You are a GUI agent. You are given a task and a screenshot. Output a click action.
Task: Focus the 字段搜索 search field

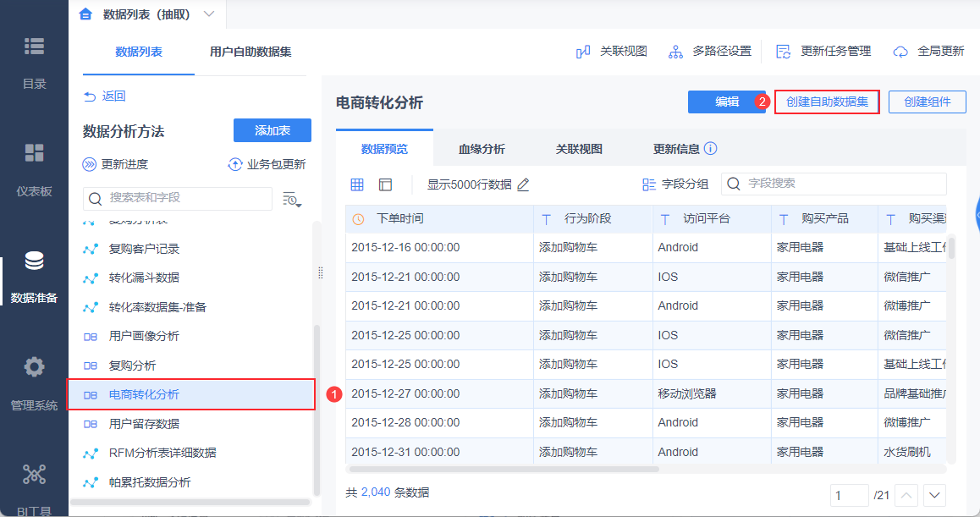click(x=834, y=184)
